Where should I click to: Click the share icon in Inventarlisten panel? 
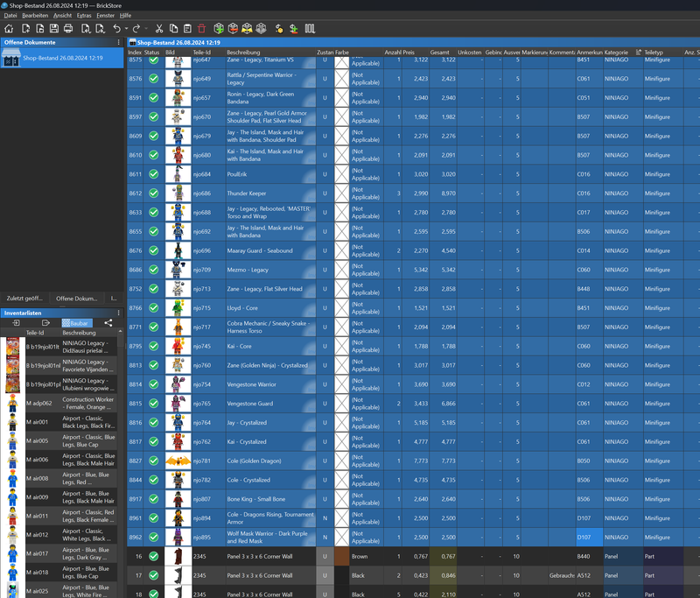point(108,322)
